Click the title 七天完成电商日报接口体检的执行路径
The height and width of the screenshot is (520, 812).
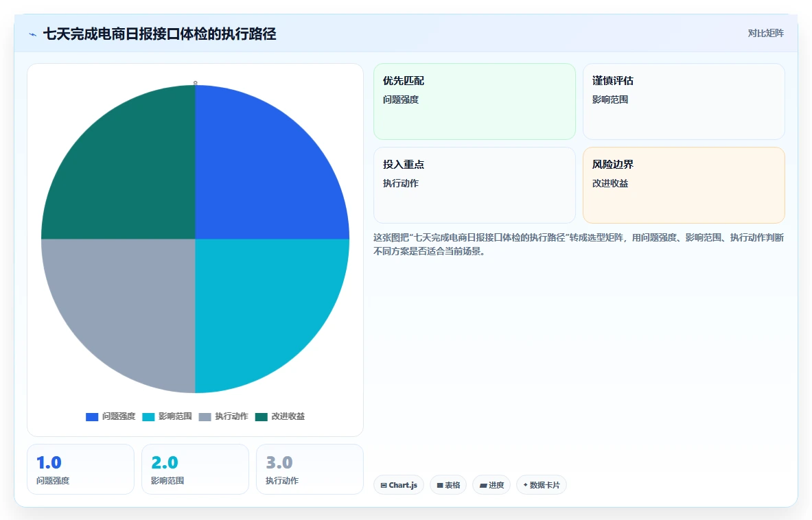point(159,34)
